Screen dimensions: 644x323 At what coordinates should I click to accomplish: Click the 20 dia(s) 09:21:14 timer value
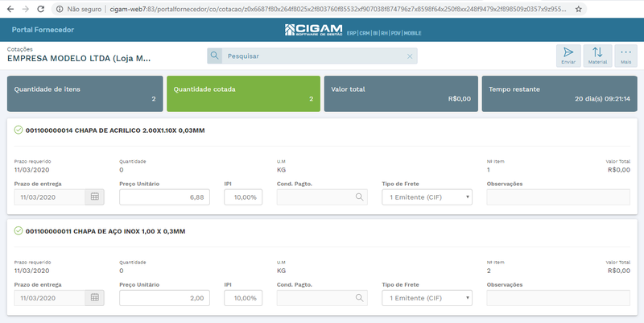tap(602, 99)
